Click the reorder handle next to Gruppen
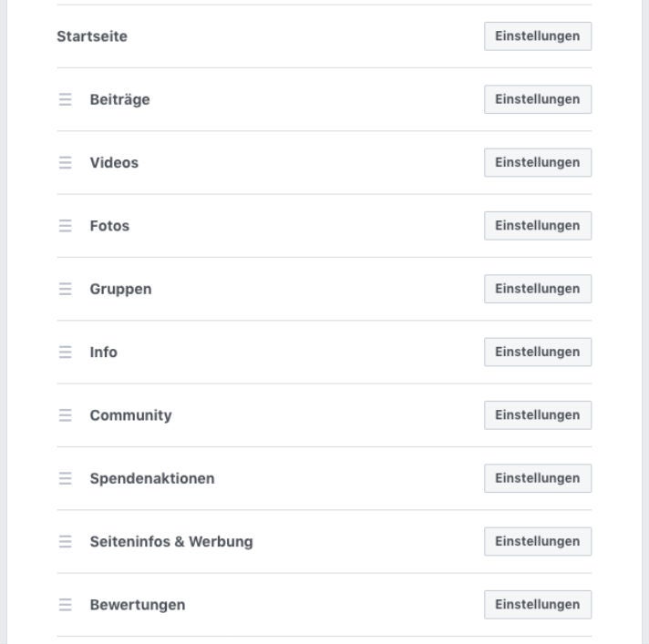The height and width of the screenshot is (644, 649). click(x=66, y=289)
